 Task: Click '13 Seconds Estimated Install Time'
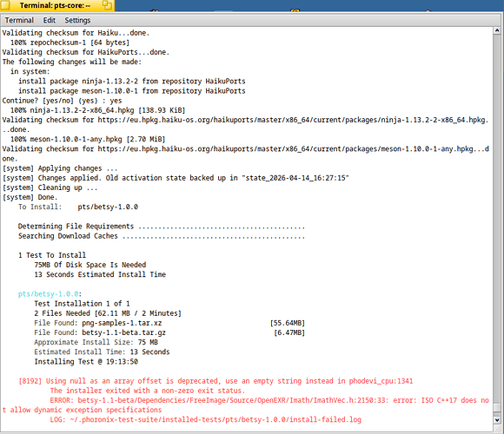click(100, 274)
